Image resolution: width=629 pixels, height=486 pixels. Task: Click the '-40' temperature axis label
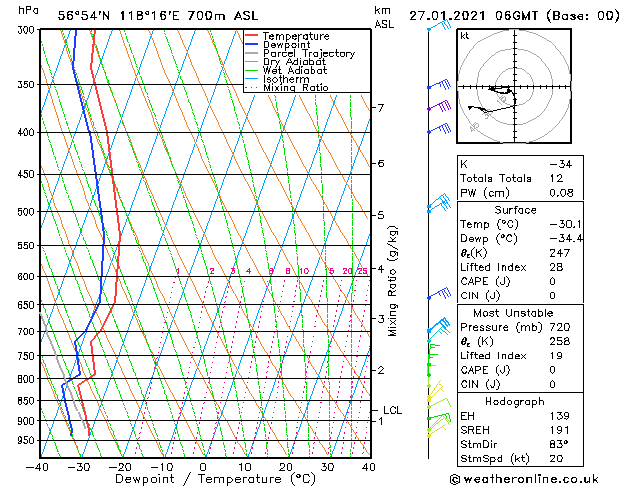(37, 467)
